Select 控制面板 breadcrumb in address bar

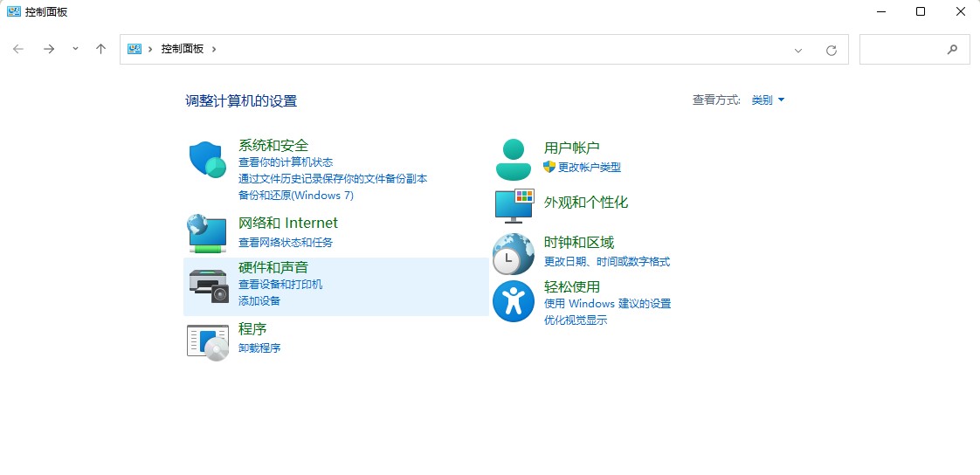pos(182,50)
